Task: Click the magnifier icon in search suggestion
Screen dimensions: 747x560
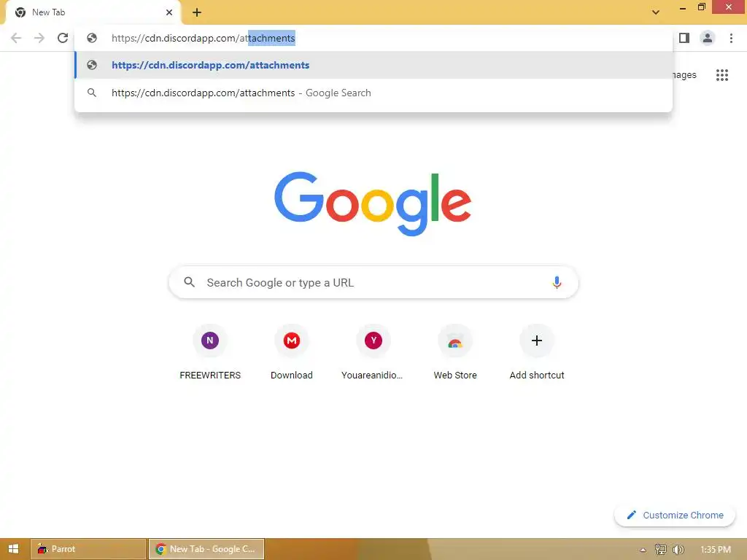Action: (x=92, y=93)
